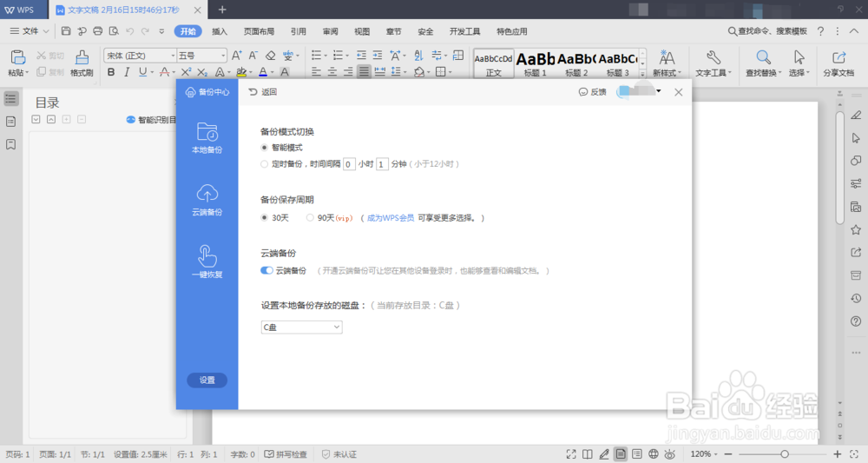Click the justify alignment icon

point(364,72)
